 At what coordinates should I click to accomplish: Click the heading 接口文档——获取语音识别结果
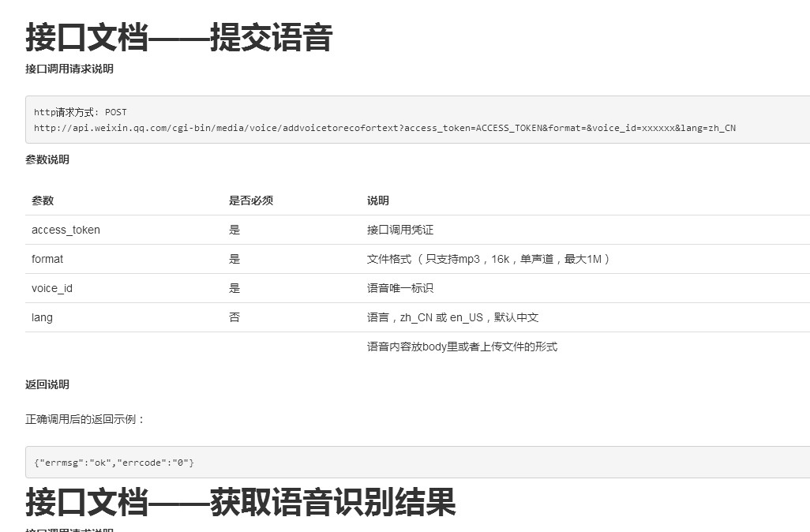point(240,502)
